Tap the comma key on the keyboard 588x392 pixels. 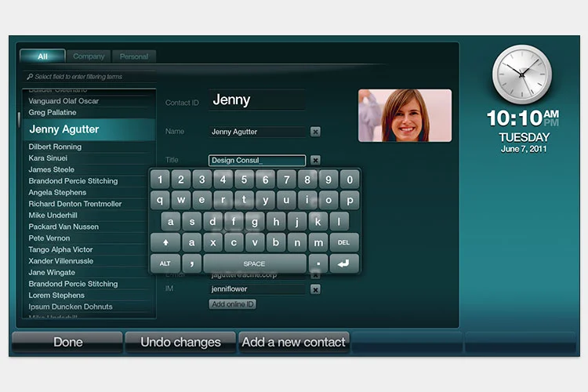pos(192,263)
